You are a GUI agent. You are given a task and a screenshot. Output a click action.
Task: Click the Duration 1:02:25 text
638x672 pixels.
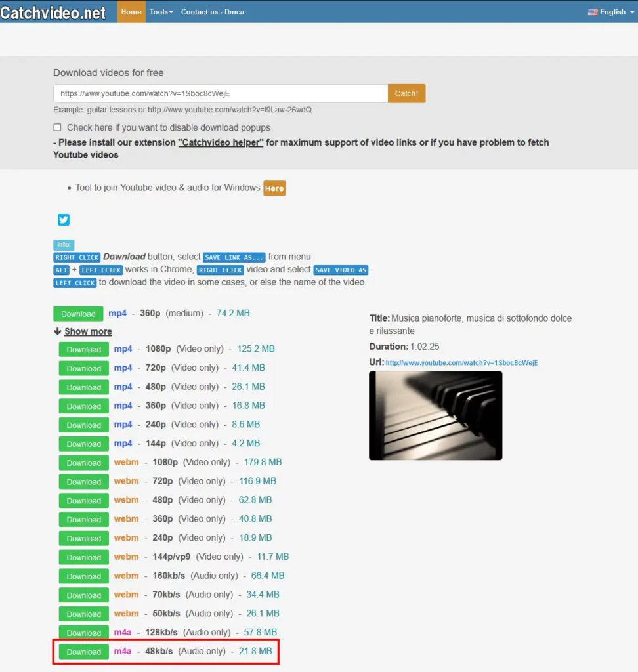404,346
